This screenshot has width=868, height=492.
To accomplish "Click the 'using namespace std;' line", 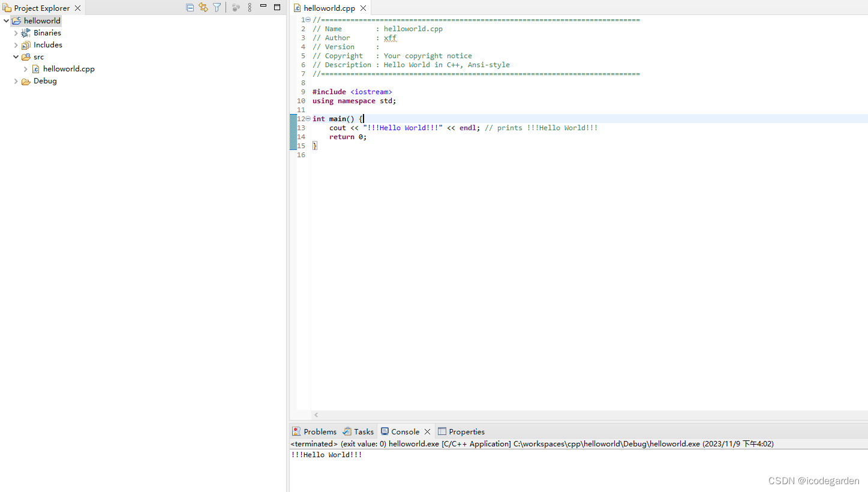I will (x=354, y=101).
